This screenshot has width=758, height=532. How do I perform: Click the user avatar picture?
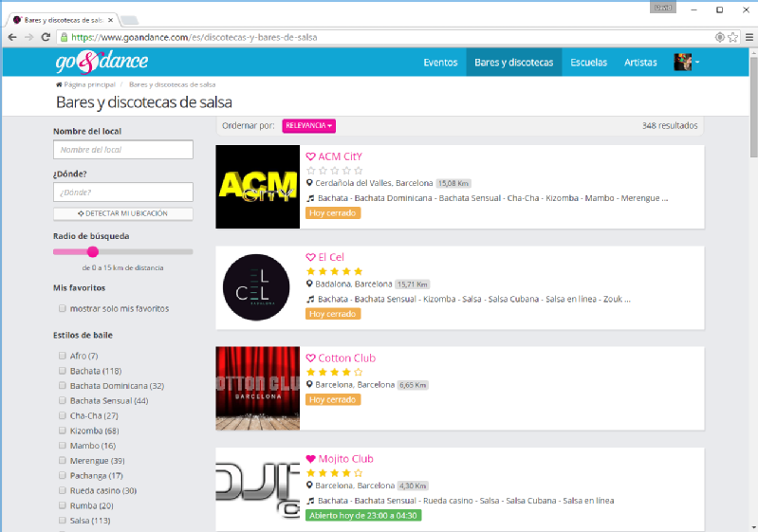(683, 62)
